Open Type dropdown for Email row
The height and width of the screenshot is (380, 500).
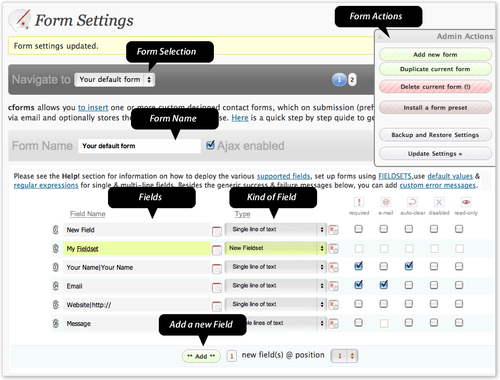pyautogui.click(x=276, y=285)
